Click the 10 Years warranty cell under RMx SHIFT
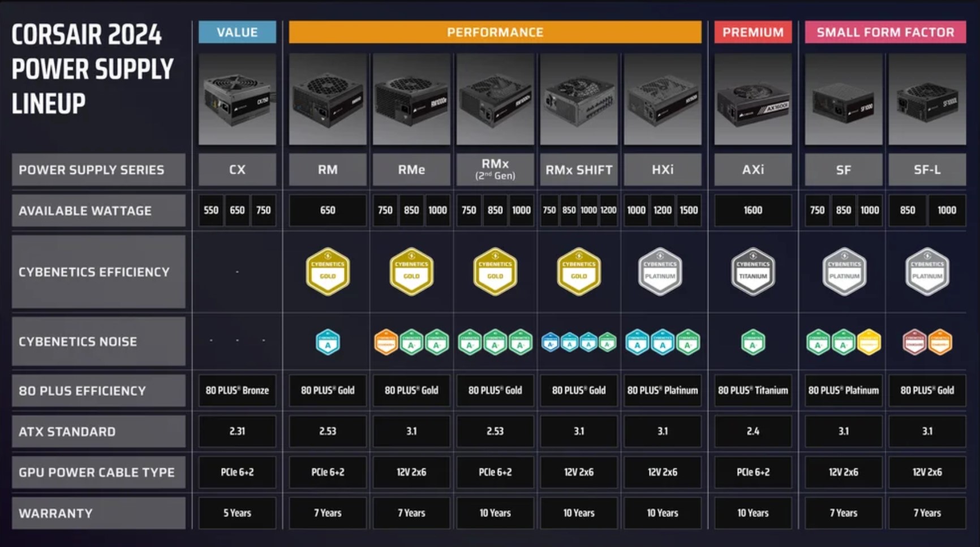980x547 pixels. pos(579,513)
